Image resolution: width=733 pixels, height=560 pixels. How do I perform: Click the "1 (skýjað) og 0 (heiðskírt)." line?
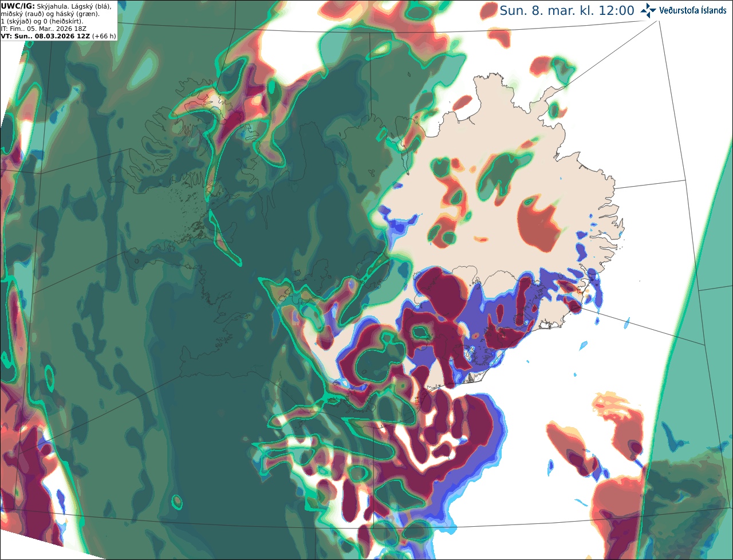coord(42,21)
